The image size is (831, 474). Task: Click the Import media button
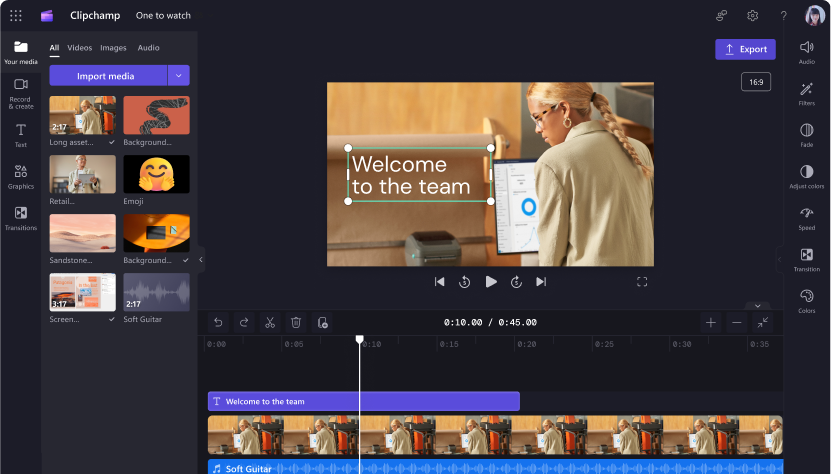[x=108, y=76]
